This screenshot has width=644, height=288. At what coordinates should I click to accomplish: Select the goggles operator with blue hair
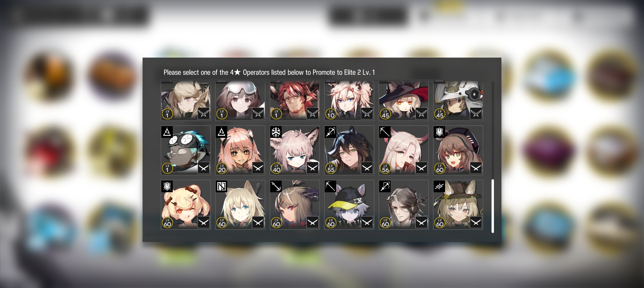(186, 150)
